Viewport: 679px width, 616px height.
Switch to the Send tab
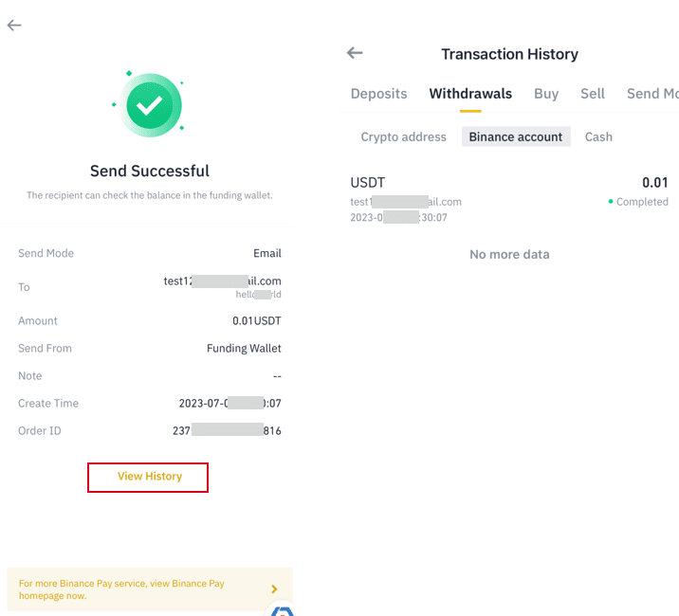point(651,94)
